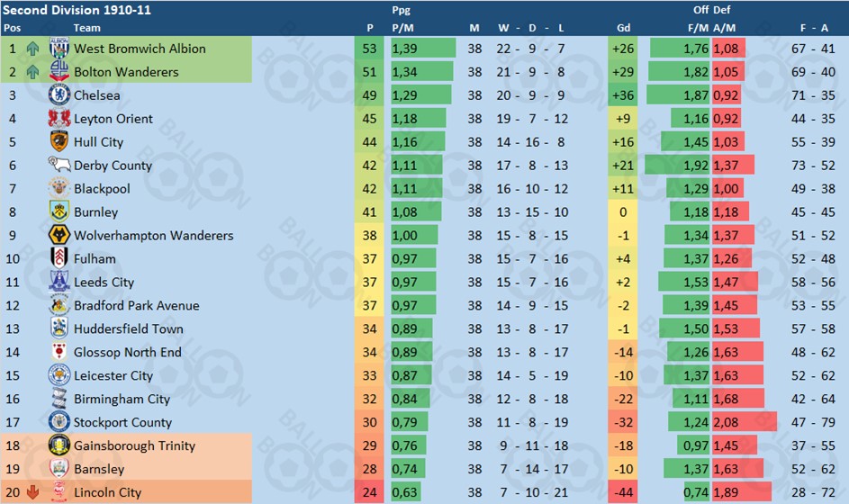Click Lincoln City's red 24 points cell
Viewport: 849px width, 504px height.
(369, 492)
